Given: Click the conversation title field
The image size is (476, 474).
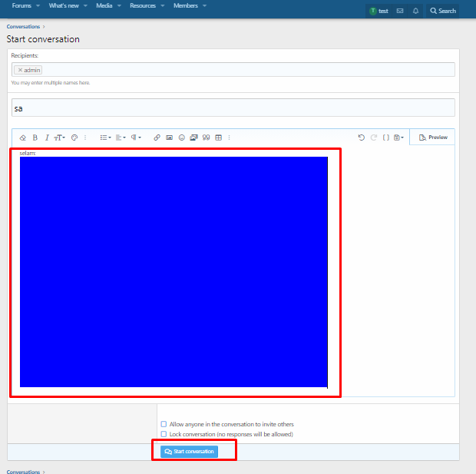Looking at the screenshot, I should point(233,108).
